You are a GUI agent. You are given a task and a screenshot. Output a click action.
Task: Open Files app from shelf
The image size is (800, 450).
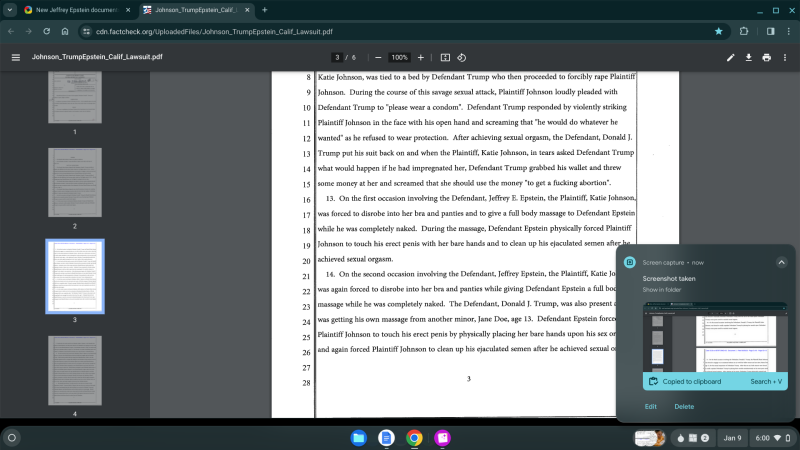point(359,438)
